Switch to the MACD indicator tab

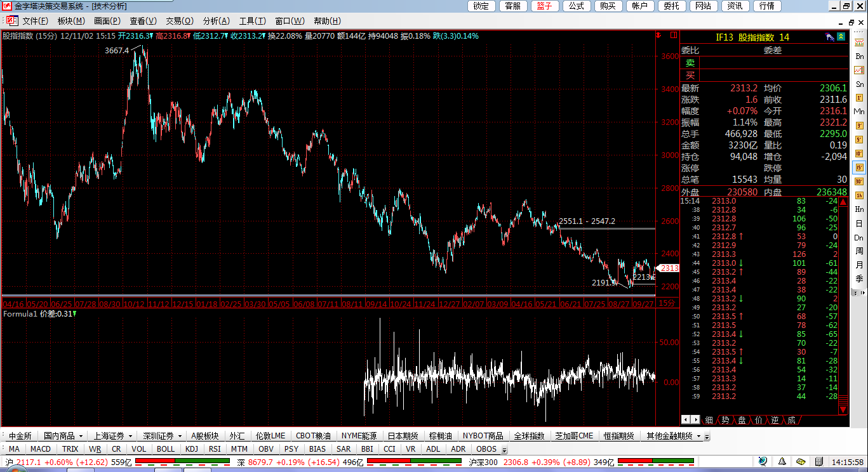[40, 449]
